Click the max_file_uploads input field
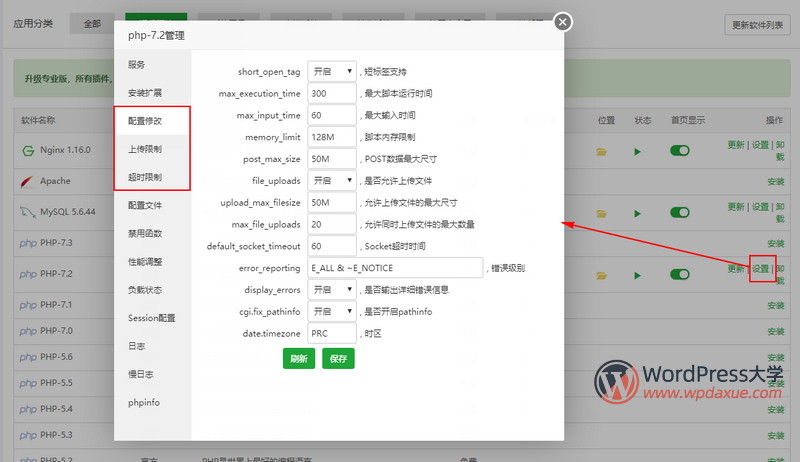 click(332, 224)
